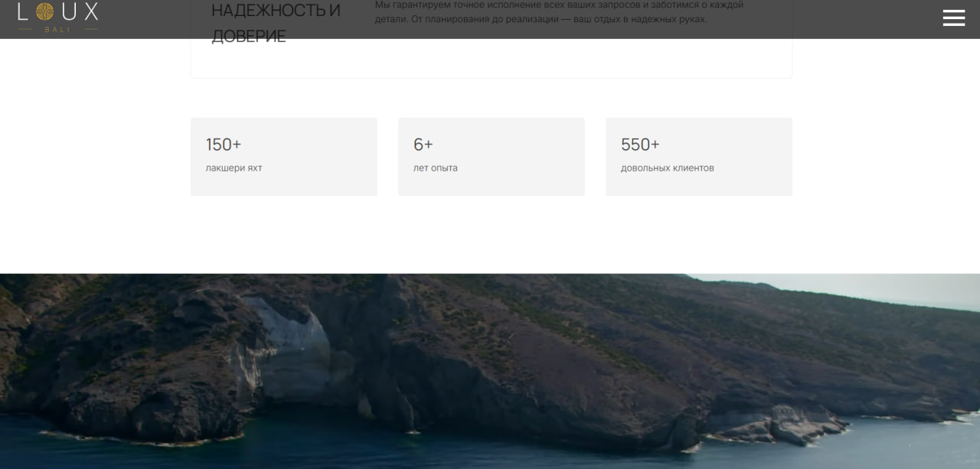980x469 pixels.
Task: Select the "150+" statistic text
Action: [x=224, y=145]
